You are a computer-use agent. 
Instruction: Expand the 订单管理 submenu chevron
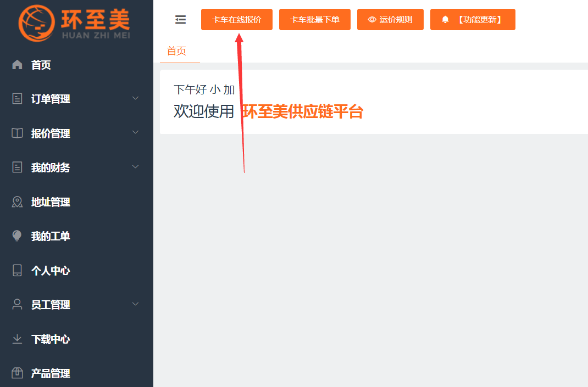point(136,98)
